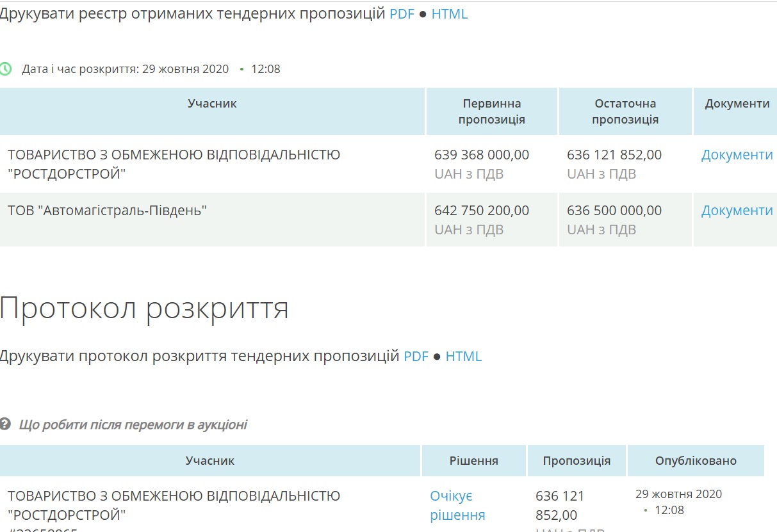This screenshot has width=777, height=532.
Task: Click the question mark help icon
Action: click(x=5, y=424)
